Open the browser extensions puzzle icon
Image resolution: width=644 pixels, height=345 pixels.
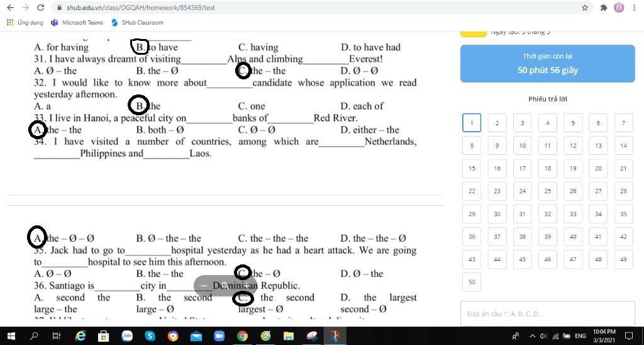pos(604,8)
